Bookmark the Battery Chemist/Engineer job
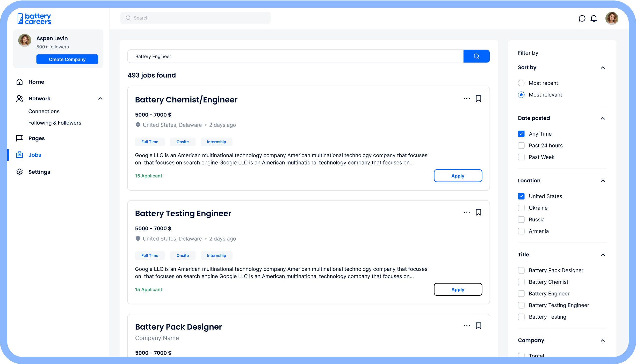This screenshot has height=364, width=636. point(478,99)
